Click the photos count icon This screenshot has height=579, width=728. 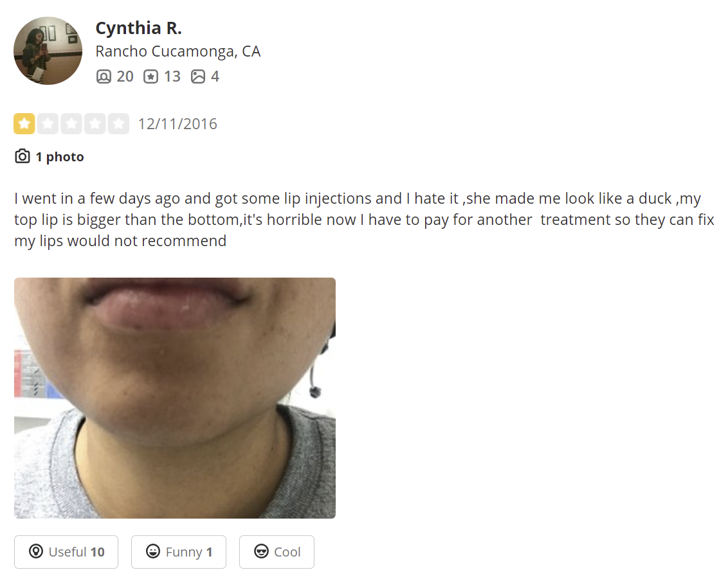pos(198,76)
